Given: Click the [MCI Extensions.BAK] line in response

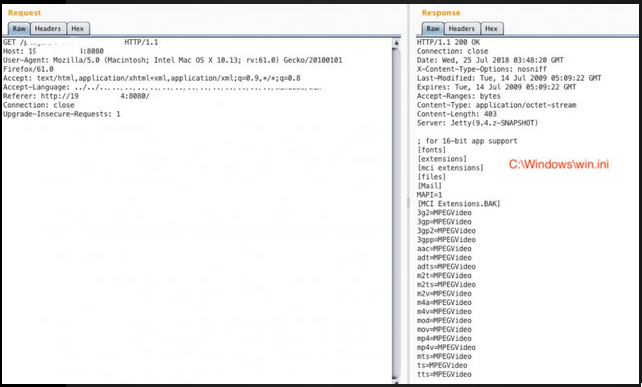Looking at the screenshot, I should click(459, 204).
